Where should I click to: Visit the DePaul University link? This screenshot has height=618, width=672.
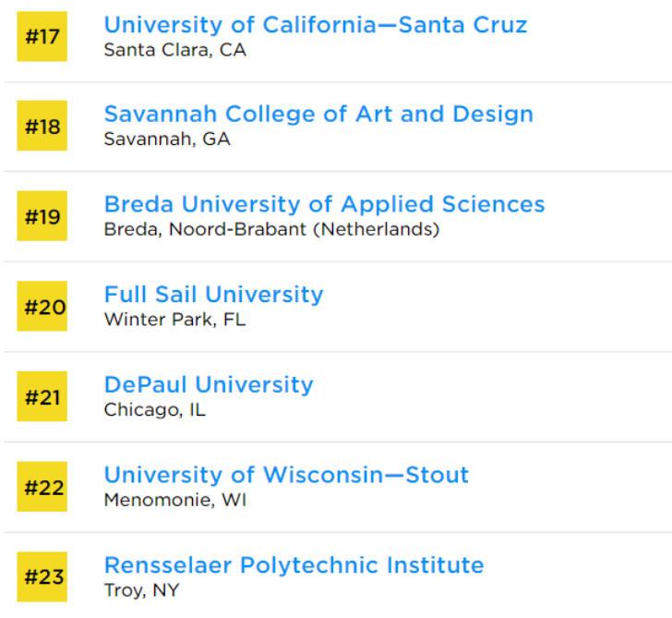(209, 384)
